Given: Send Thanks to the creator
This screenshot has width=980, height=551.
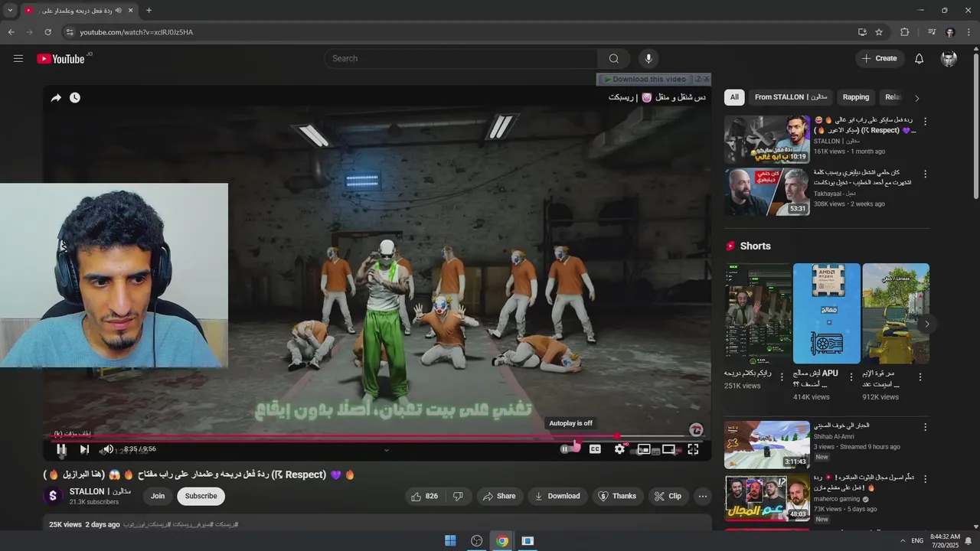Looking at the screenshot, I should click(x=617, y=496).
